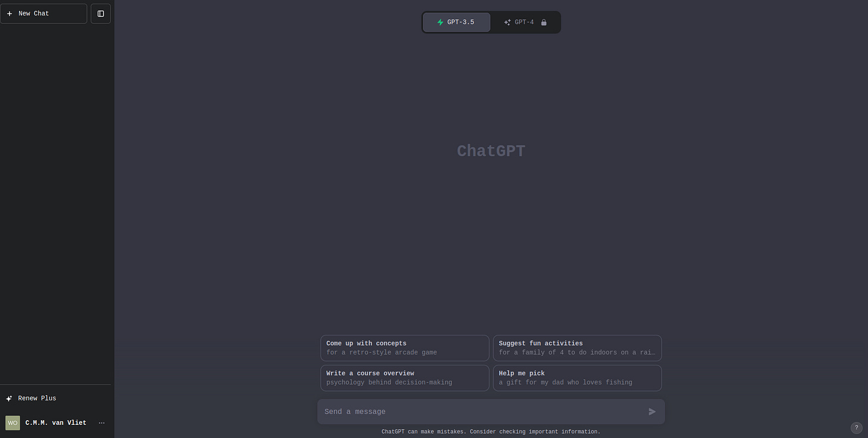Open the three-dot menu beside the username
This screenshot has width=868, height=438.
pyautogui.click(x=101, y=423)
